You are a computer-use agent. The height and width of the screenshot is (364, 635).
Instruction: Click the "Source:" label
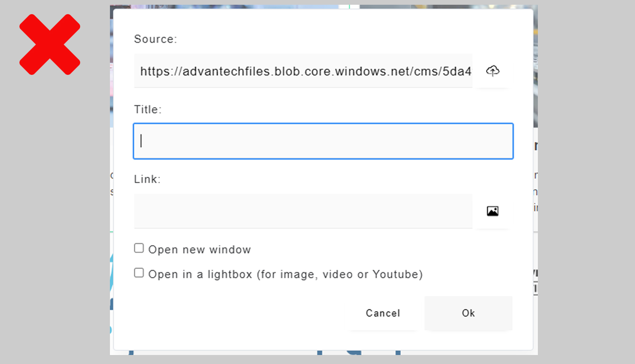[155, 39]
